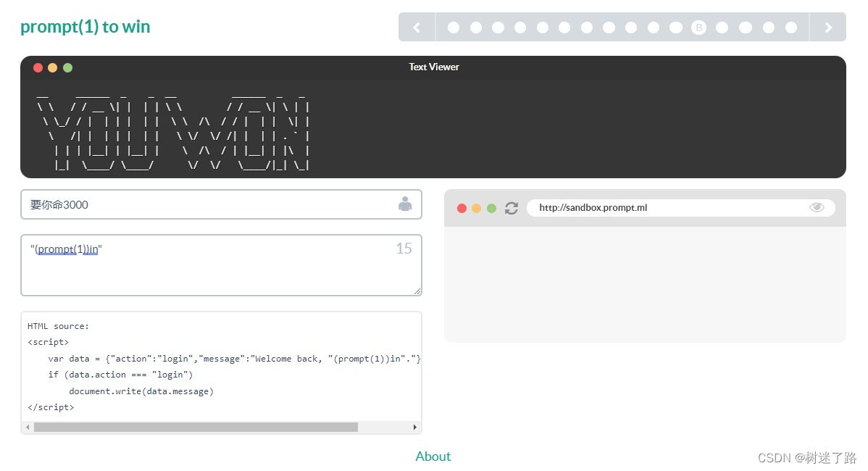Select the second level dot (level 1)
868x471 pixels.
(x=476, y=27)
